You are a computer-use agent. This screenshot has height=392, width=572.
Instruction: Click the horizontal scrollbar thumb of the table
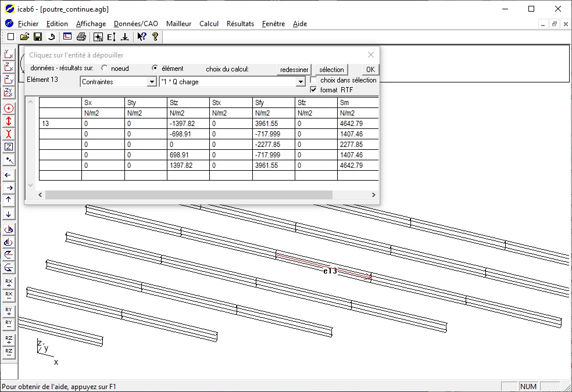coord(188,195)
